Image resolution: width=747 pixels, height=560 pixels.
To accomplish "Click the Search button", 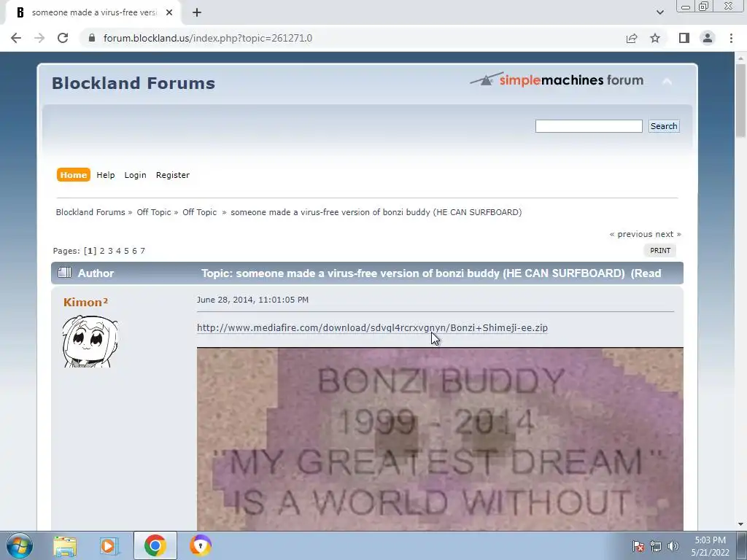I will click(x=664, y=126).
